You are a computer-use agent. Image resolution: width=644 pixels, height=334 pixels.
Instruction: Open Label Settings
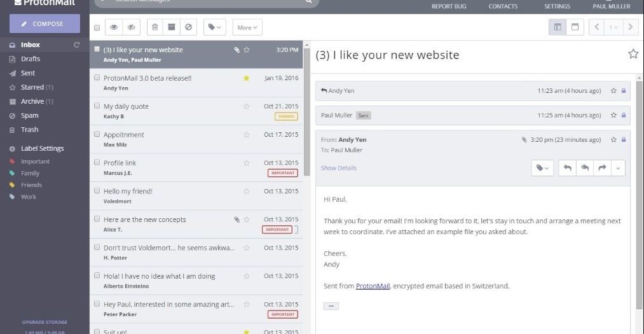(x=43, y=148)
